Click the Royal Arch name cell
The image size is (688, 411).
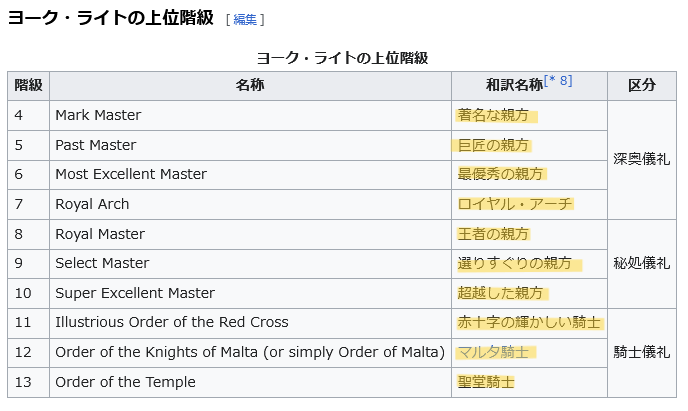coord(92,204)
